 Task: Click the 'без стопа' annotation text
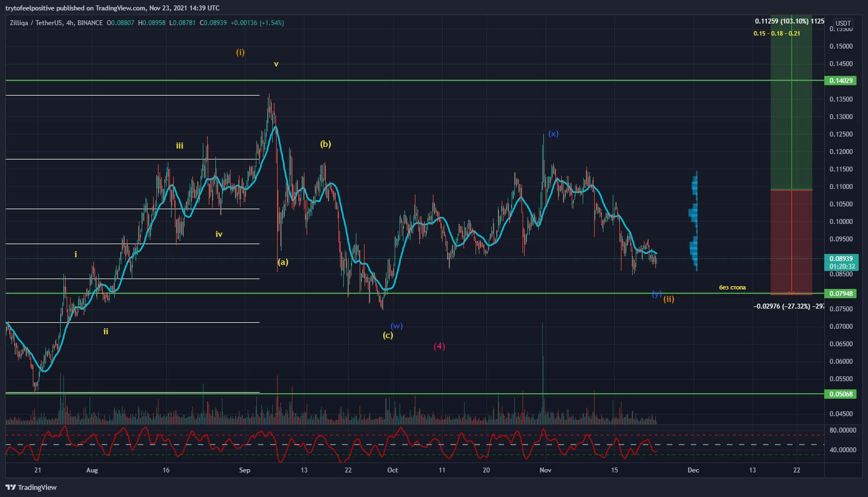[732, 287]
